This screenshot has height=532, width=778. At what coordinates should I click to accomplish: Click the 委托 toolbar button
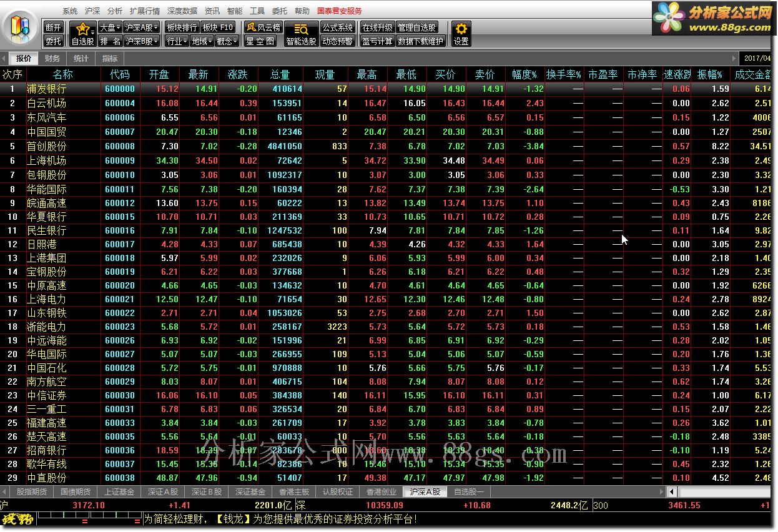[x=54, y=41]
